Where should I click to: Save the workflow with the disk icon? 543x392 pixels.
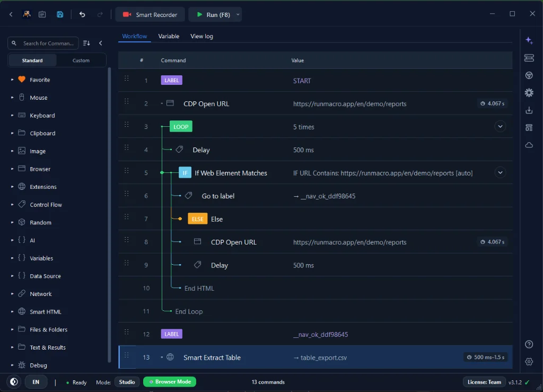pos(60,14)
